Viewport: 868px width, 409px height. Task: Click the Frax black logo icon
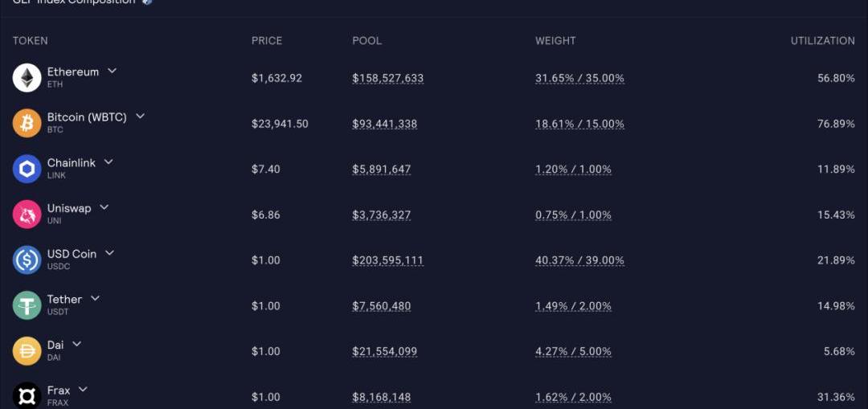click(27, 395)
